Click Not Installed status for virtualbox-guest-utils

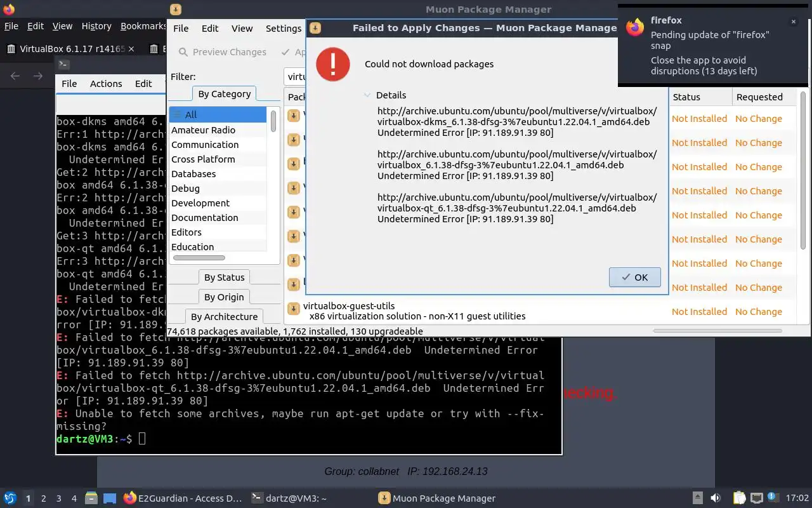click(699, 312)
